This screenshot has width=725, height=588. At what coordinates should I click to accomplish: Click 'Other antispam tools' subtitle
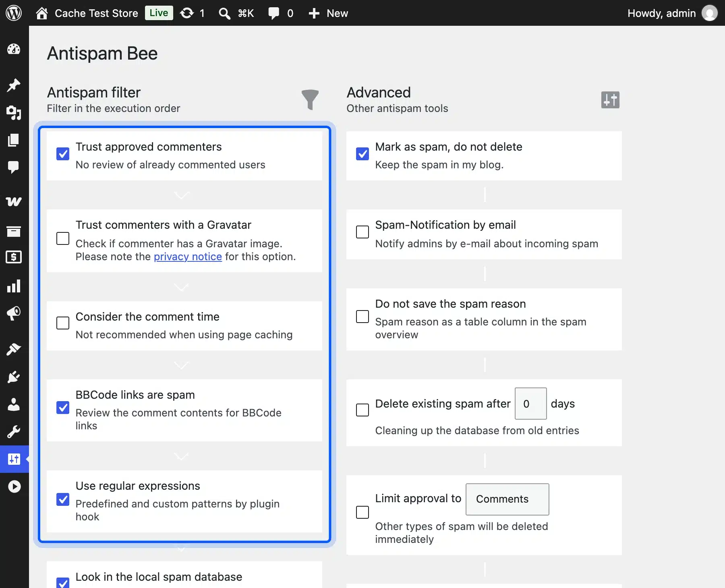tap(397, 108)
